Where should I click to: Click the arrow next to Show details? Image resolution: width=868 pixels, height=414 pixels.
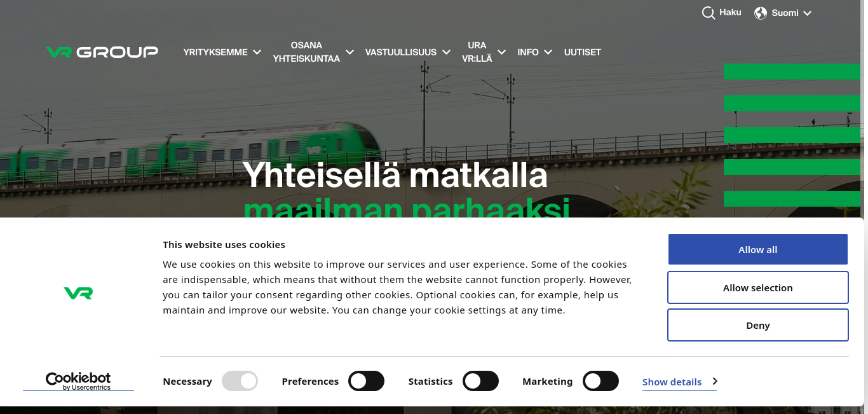(x=715, y=381)
